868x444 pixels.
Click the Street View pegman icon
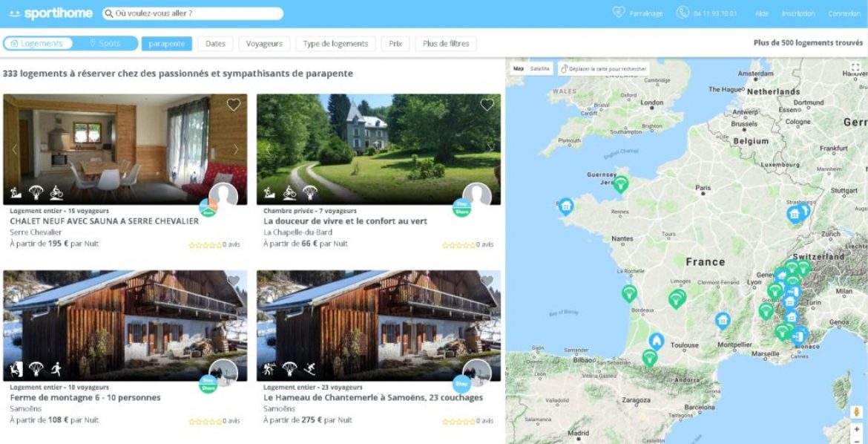856,412
